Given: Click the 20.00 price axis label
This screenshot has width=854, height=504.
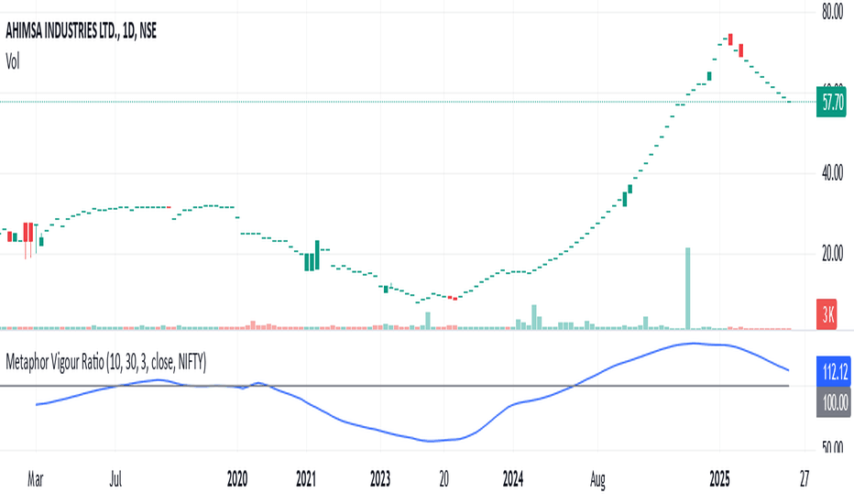Looking at the screenshot, I should point(832,254).
